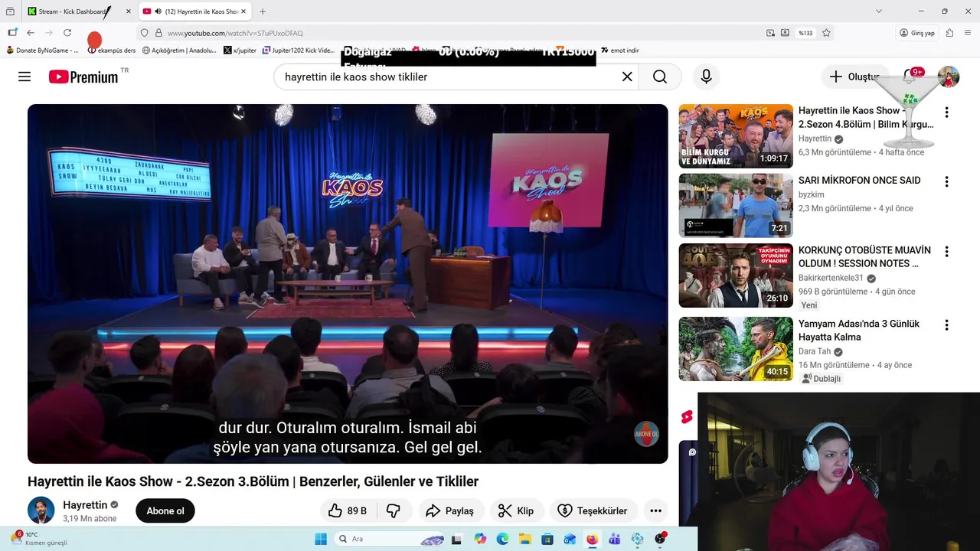Click the ABONE OL watermark in the player
Image resolution: width=980 pixels, height=551 pixels.
pos(646,434)
